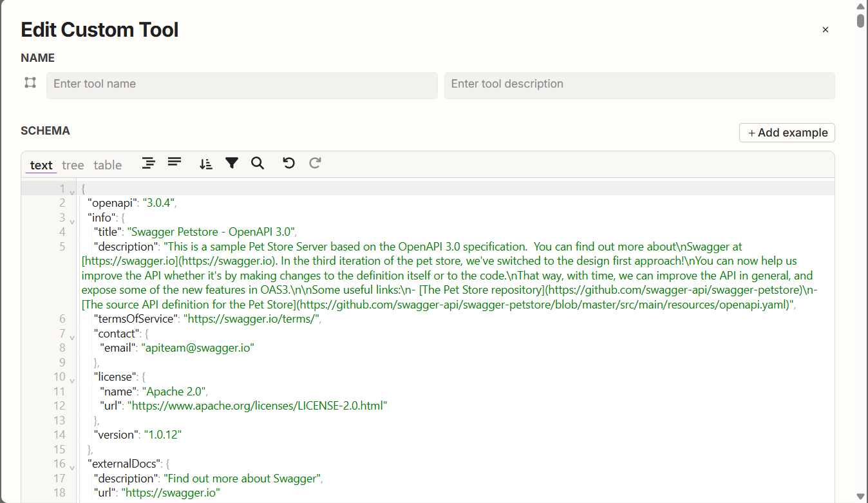
Task: Collapse the "contact" object fold arrow
Action: (72, 337)
